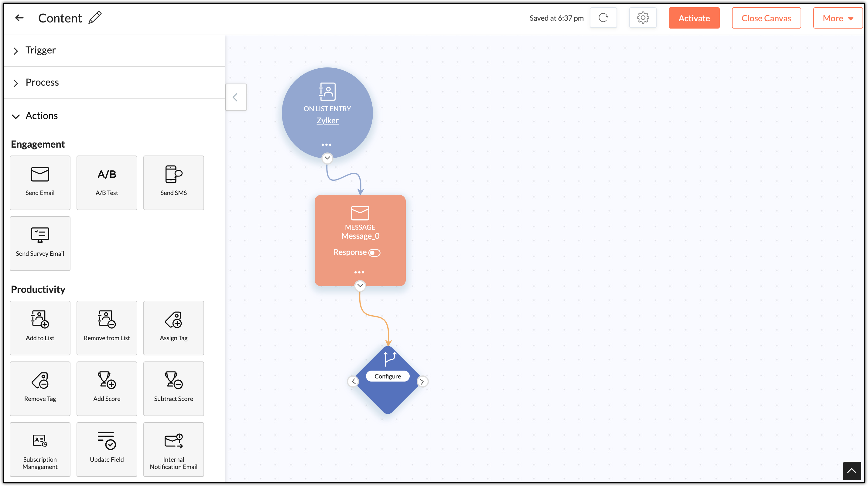Image resolution: width=868 pixels, height=486 pixels.
Task: Select the Assign Tag action
Action: click(173, 328)
